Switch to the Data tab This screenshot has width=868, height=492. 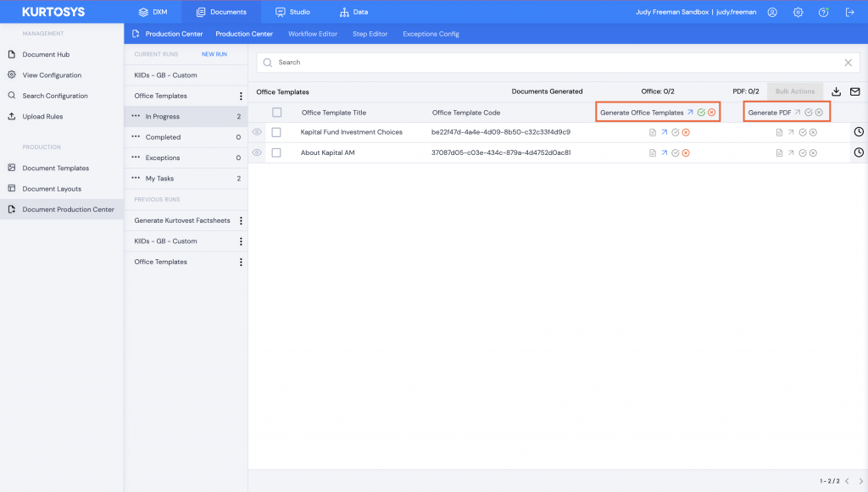(353, 12)
